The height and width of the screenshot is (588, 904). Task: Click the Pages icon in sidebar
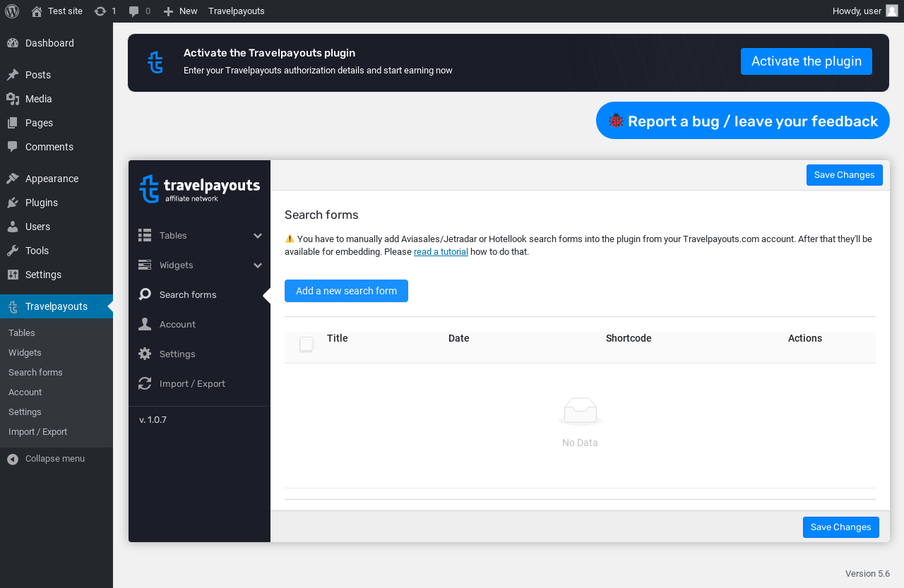[13, 123]
